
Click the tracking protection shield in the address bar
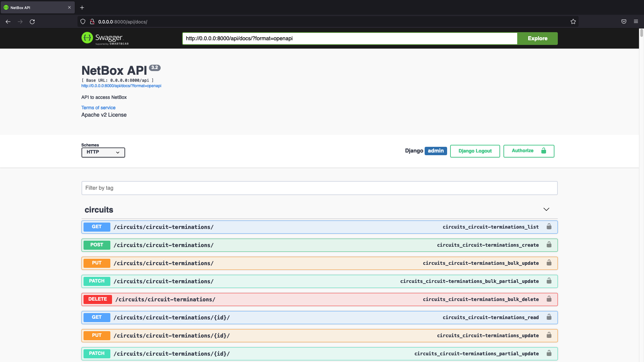pyautogui.click(x=83, y=21)
